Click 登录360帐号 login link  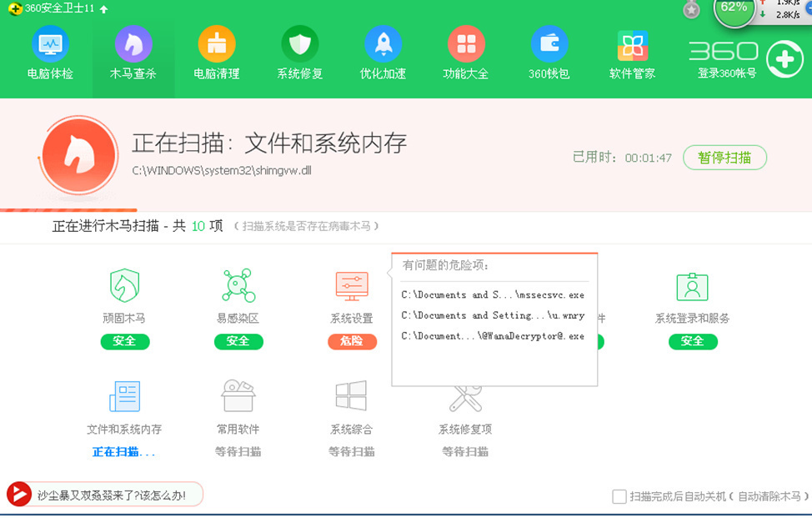[x=727, y=73]
